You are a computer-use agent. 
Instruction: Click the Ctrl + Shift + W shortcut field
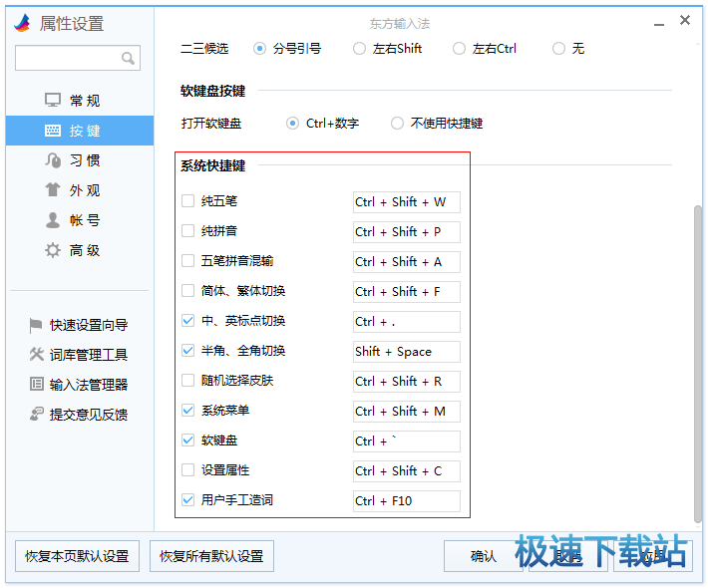pyautogui.click(x=407, y=201)
